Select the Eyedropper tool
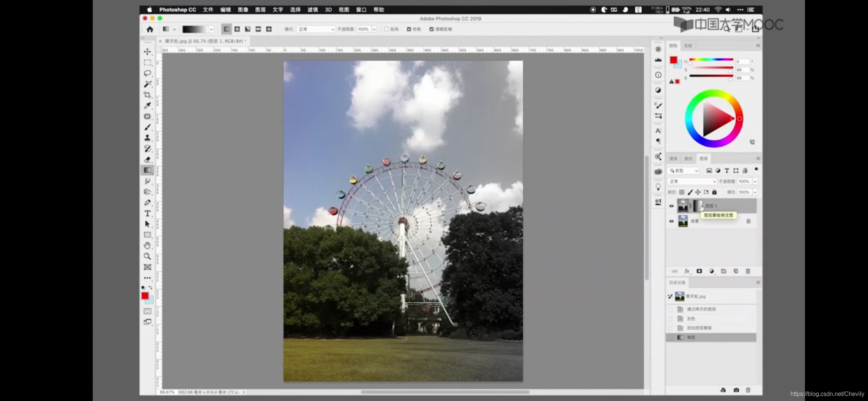Screen dimensions: 868x401 click(x=147, y=105)
